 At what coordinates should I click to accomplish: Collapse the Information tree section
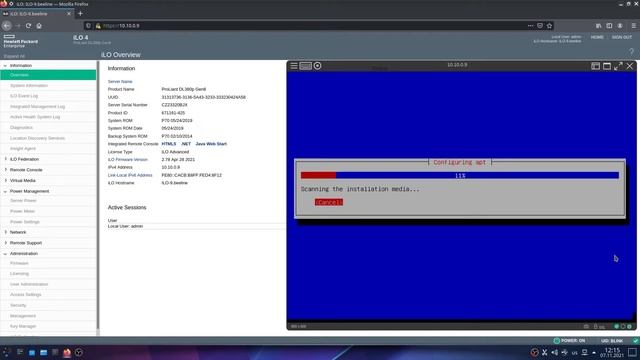[x=5, y=65]
